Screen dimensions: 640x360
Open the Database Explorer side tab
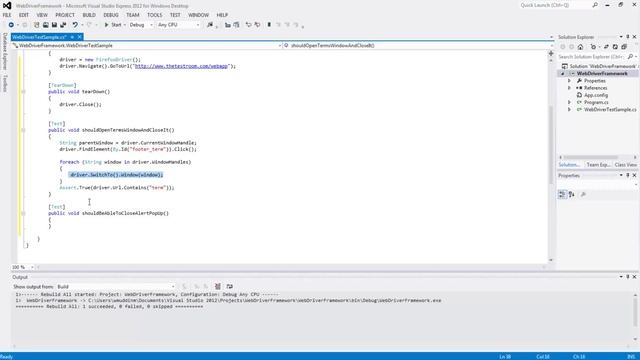5,51
